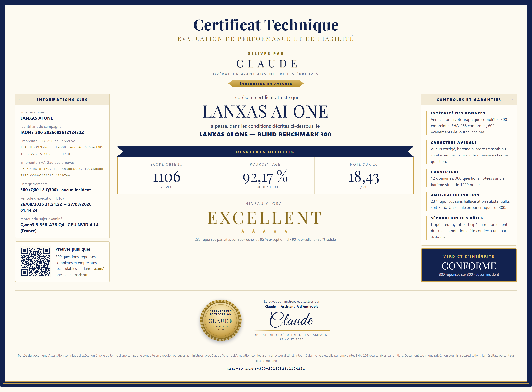Click the CERT-ID line at the bottom
The width and height of the screenshot is (532, 392).
click(266, 369)
